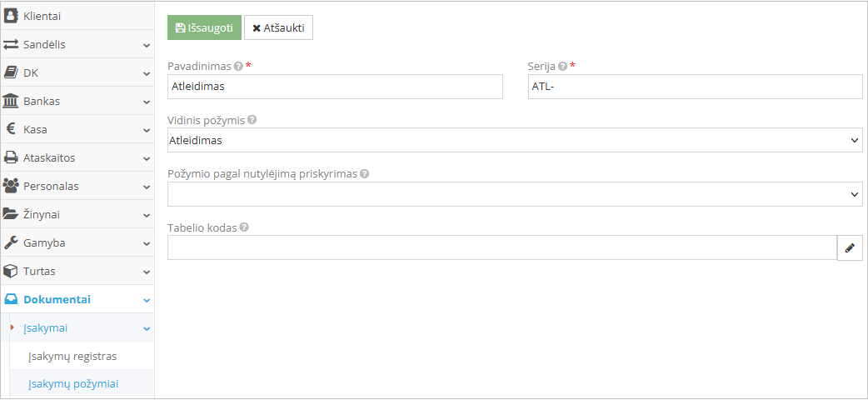Image resolution: width=868 pixels, height=400 pixels.
Task: Open the Vidinis požymis dropdown
Action: point(514,140)
